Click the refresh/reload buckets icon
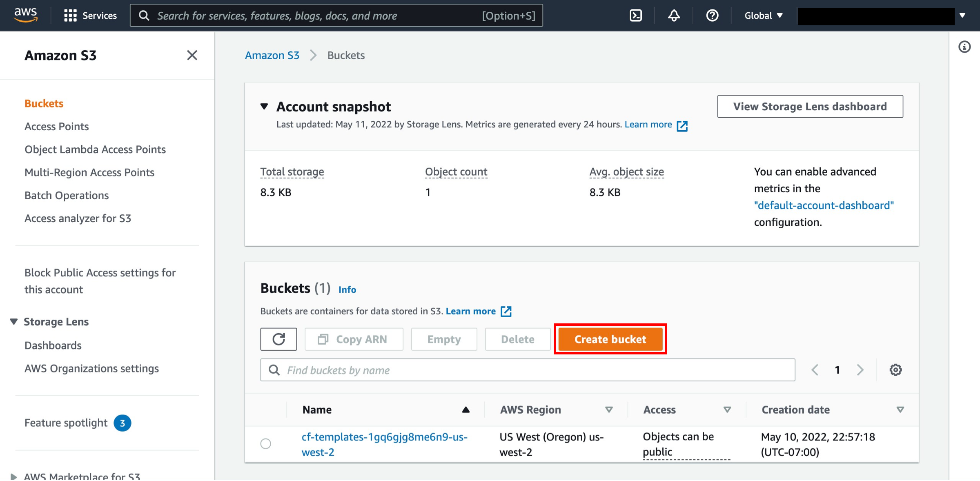The image size is (980, 481). click(279, 338)
